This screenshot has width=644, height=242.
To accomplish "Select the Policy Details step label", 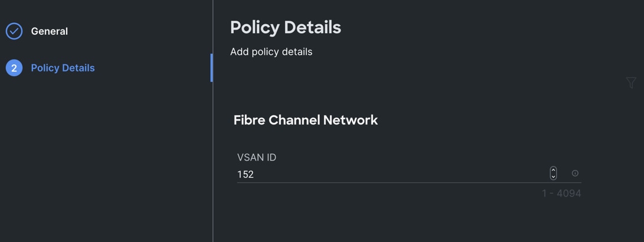I will pos(62,68).
